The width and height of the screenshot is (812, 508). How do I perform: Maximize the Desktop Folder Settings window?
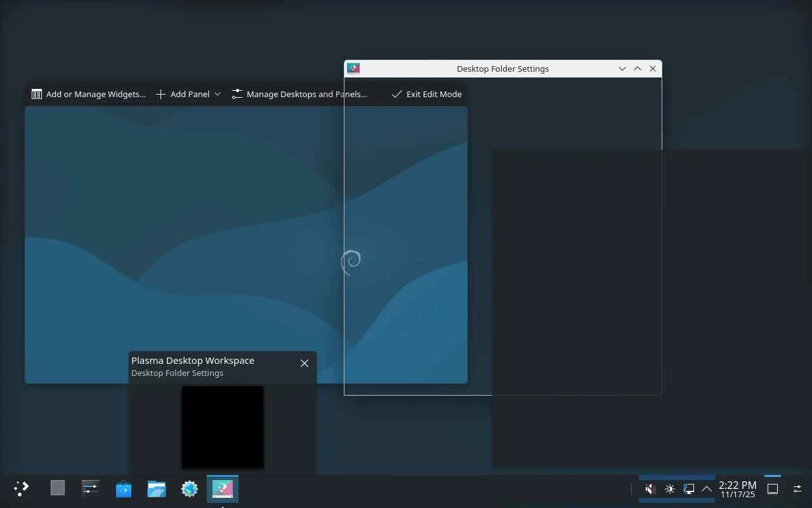click(638, 69)
